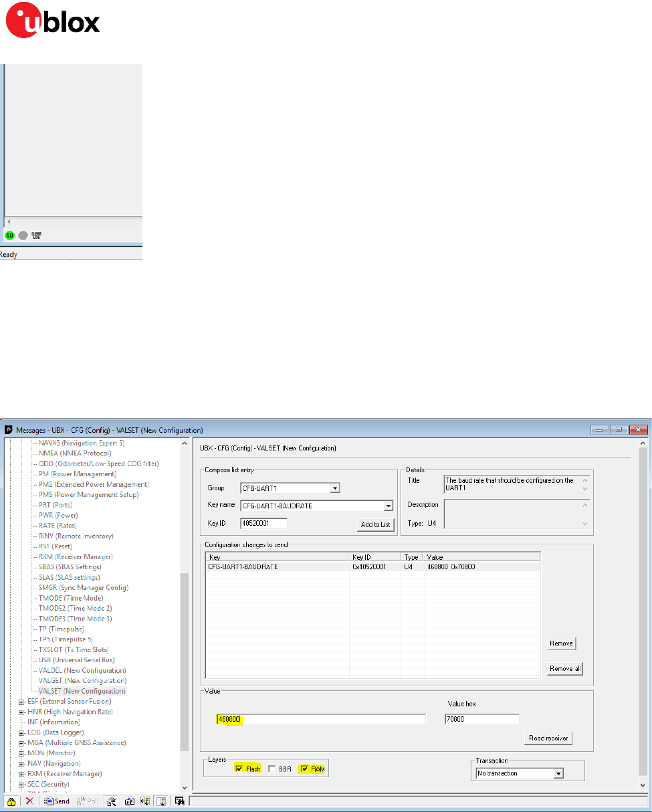This screenshot has height=812, width=652.
Task: Select TMODE3 (Time Mode 3) item
Action: [x=76, y=619]
